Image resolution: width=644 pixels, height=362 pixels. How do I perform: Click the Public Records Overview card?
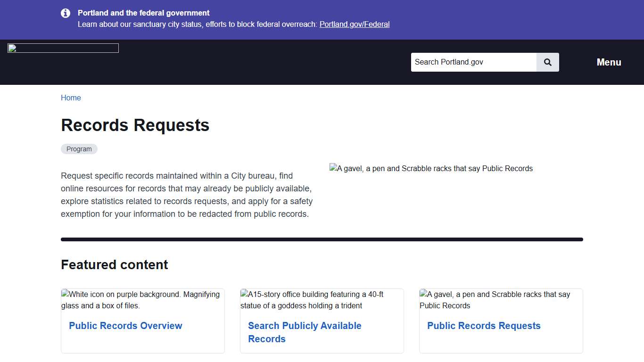[x=142, y=321]
